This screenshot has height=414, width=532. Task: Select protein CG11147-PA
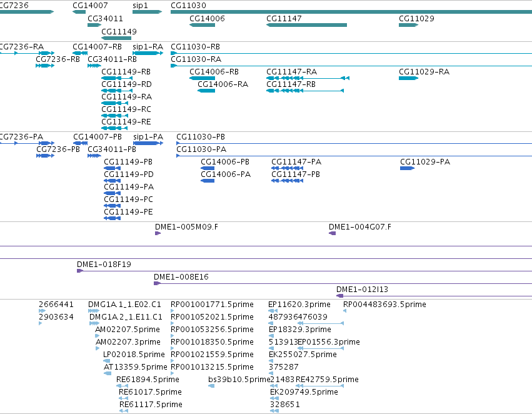(x=288, y=168)
